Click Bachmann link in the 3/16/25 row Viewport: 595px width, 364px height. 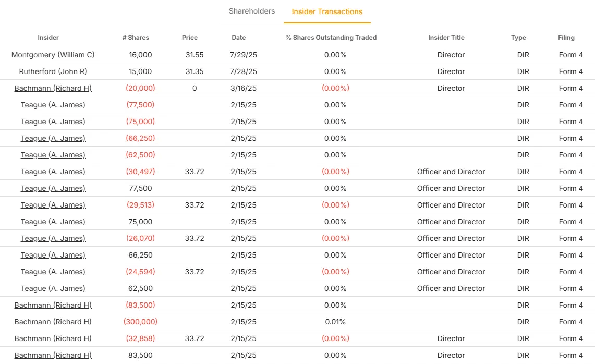point(53,88)
